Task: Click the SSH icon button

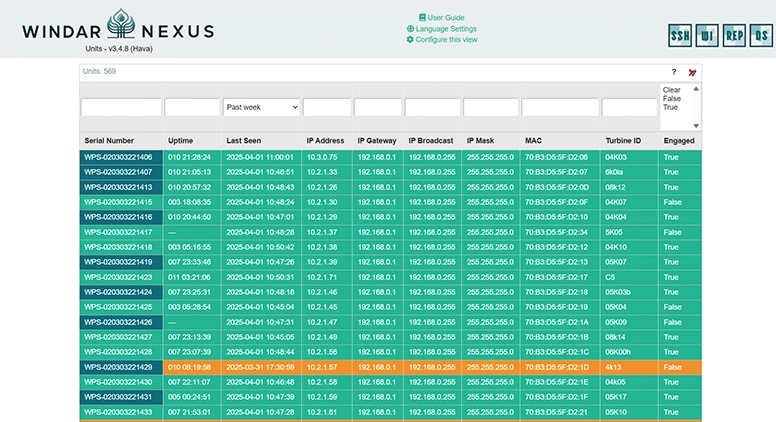Action: (x=680, y=36)
